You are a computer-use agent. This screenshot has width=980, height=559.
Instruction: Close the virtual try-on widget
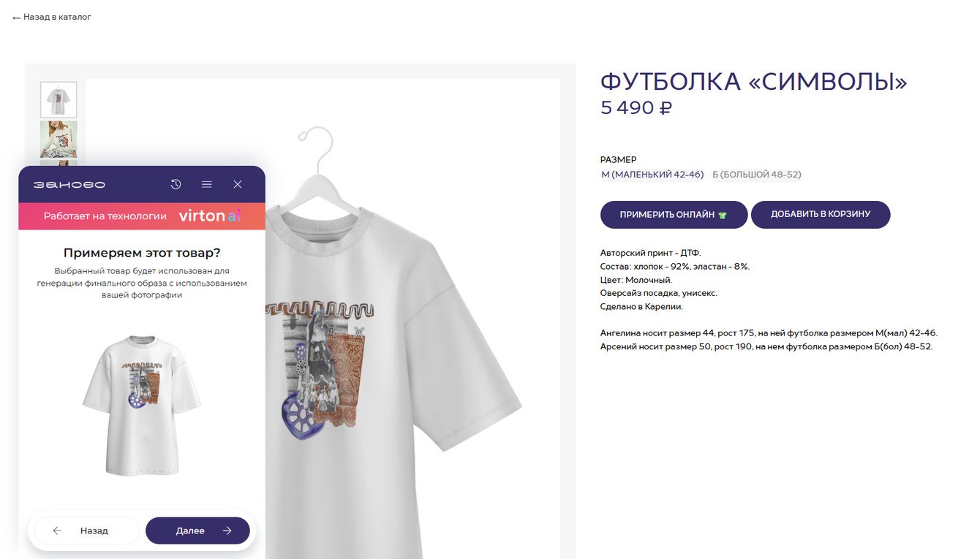coord(238,184)
